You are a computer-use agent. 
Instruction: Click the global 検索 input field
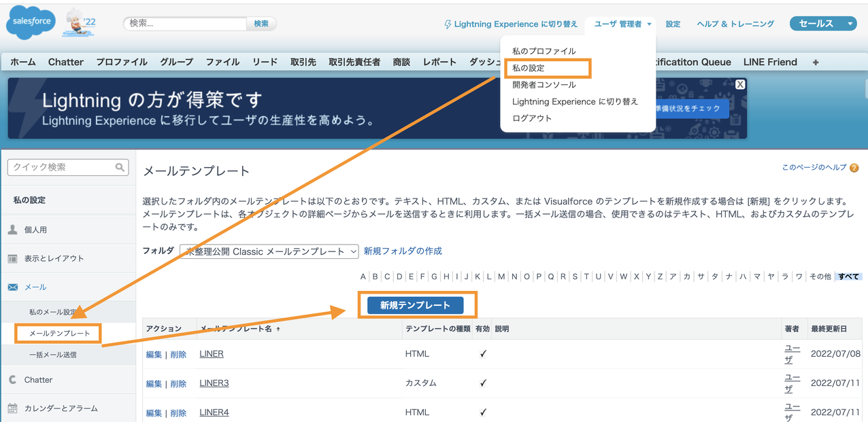pyautogui.click(x=185, y=23)
